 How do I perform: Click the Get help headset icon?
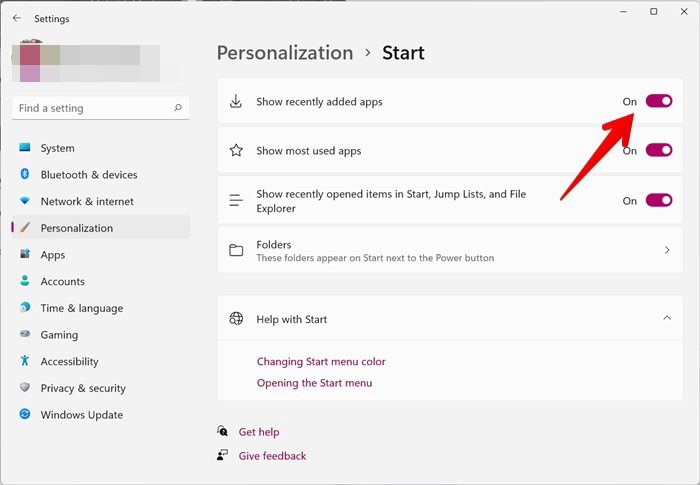click(222, 431)
